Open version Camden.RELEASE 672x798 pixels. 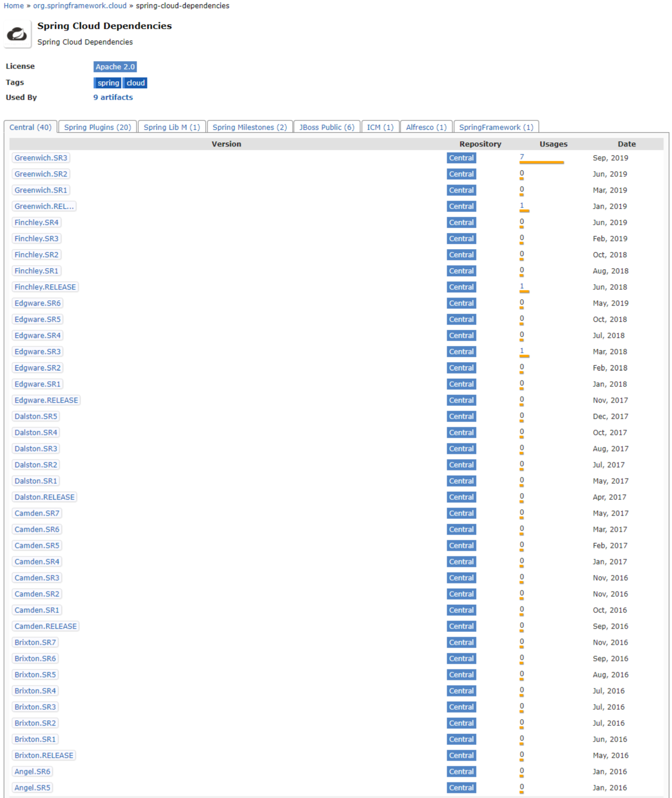click(x=46, y=626)
